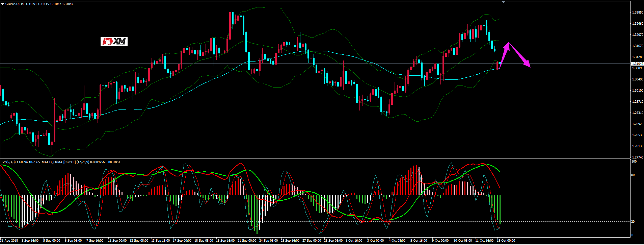Image resolution: width=644 pixels, height=245 pixels.
Task: Click the 1.30490 price level on axis
Action: (637, 79)
